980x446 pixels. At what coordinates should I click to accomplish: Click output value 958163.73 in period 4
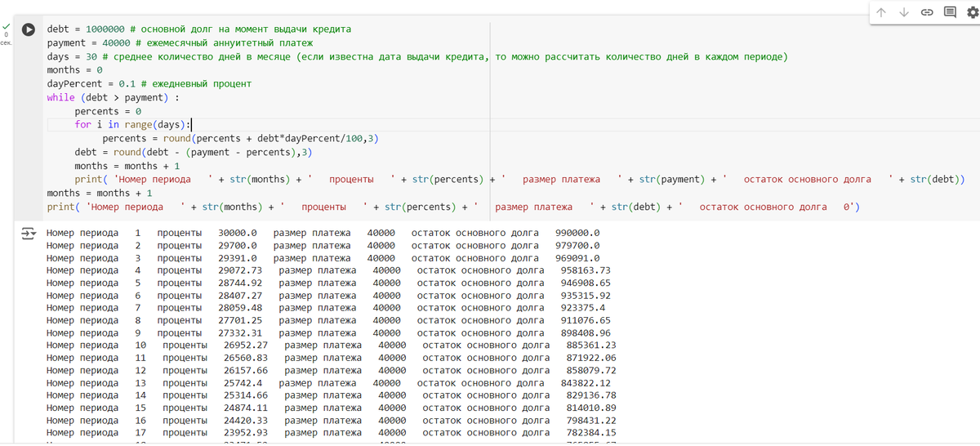click(586, 270)
